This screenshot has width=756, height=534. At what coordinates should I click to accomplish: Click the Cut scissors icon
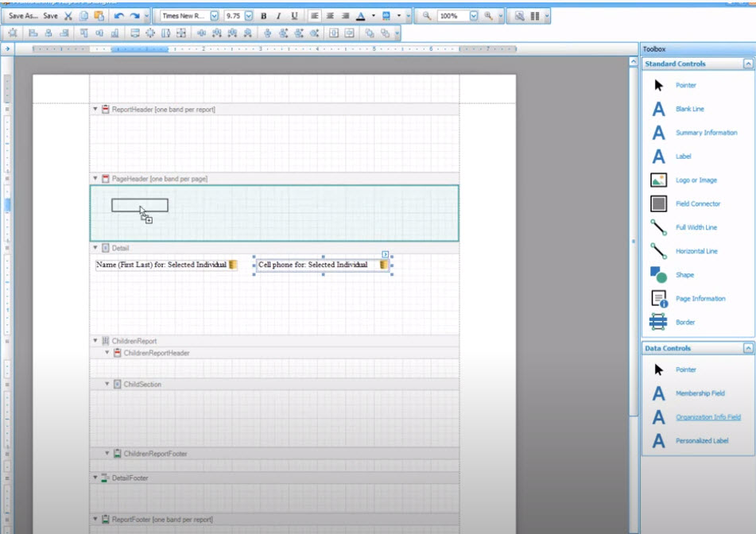[68, 16]
